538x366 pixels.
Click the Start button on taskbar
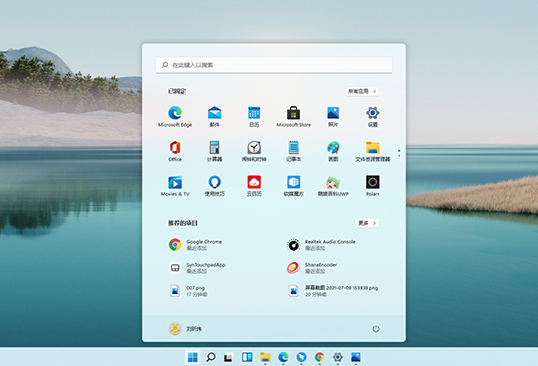point(193,357)
